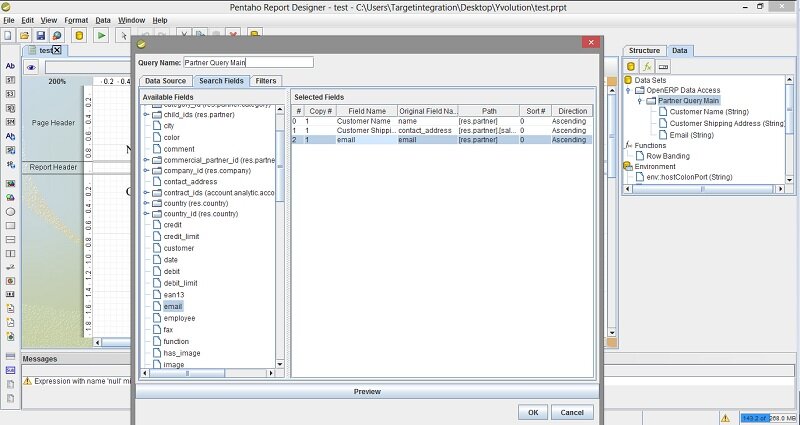
Task: Close the test report tab
Action: 57,50
